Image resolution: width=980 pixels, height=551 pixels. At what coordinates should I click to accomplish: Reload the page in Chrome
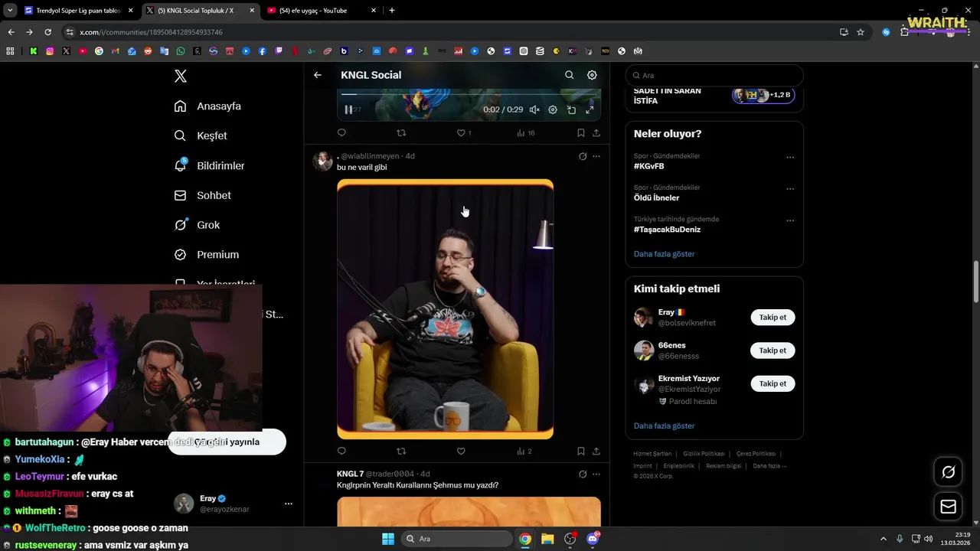pos(47,32)
